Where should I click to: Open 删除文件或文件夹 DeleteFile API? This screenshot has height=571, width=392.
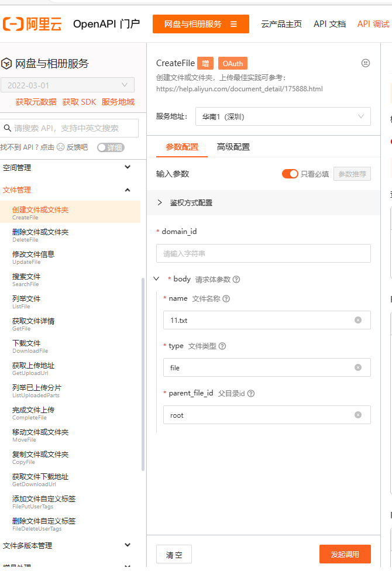click(x=70, y=235)
